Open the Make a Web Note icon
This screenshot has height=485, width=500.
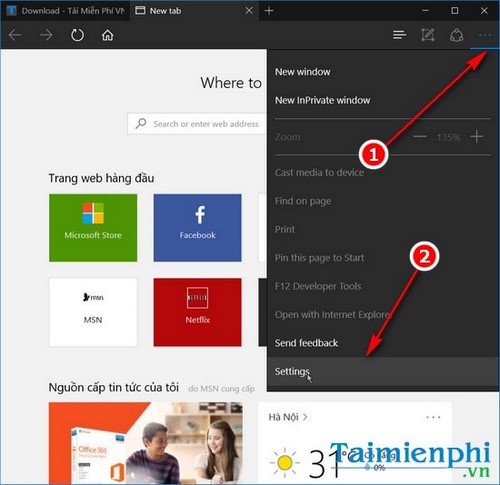click(x=428, y=35)
